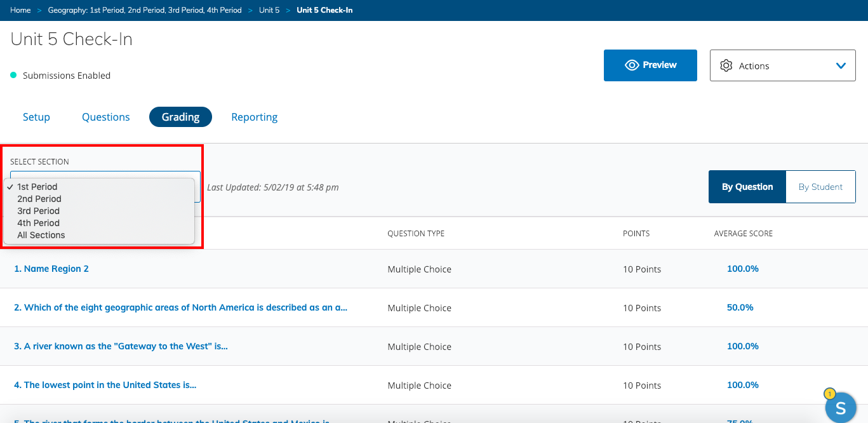Pick 3rd Period section option
The height and width of the screenshot is (423, 868).
click(39, 211)
